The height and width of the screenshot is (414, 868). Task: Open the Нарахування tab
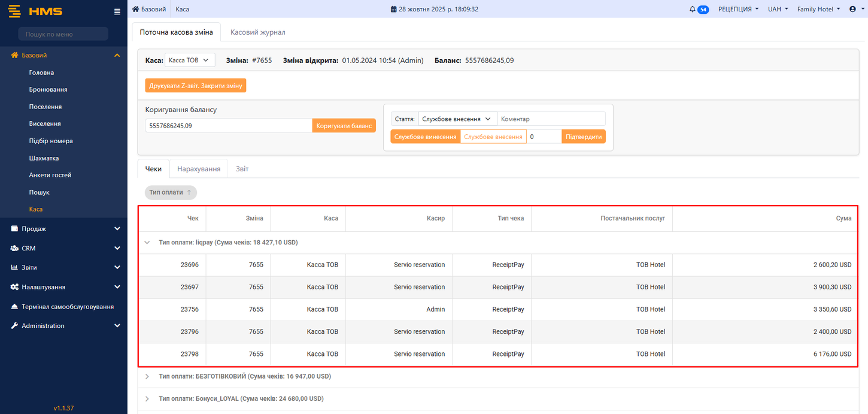(x=199, y=169)
